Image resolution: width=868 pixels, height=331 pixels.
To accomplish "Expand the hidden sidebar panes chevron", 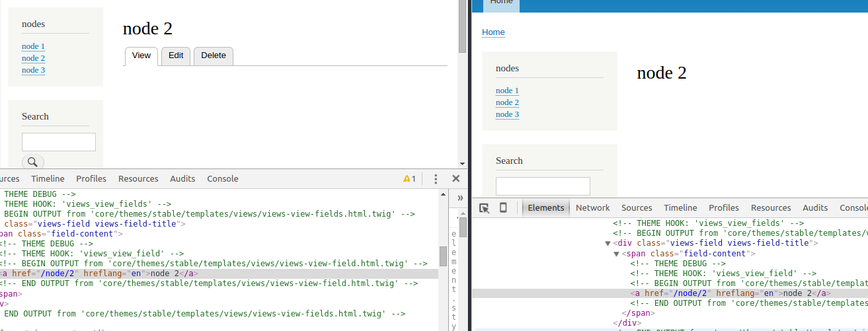I will (459, 198).
